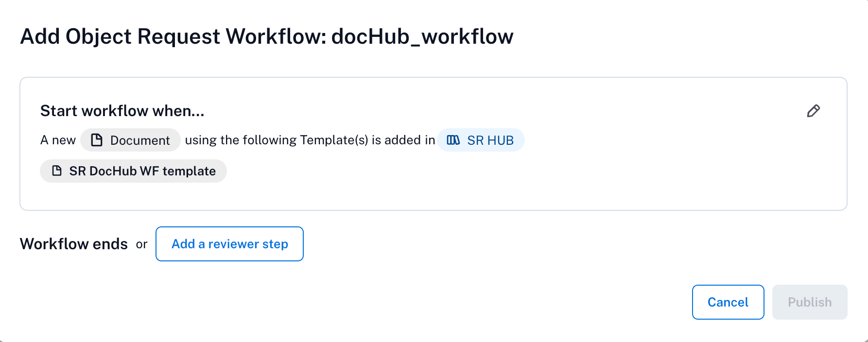
Task: Click the "A new" text before the Document chip
Action: 58,140
